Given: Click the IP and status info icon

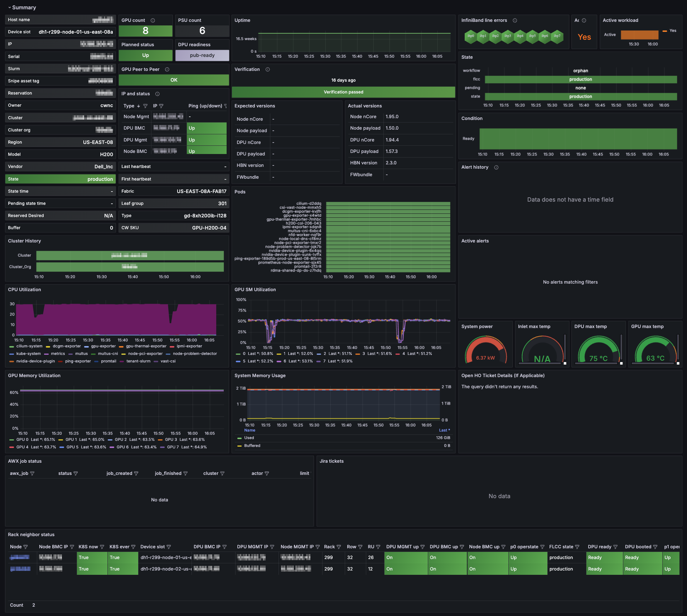Looking at the screenshot, I should (158, 93).
